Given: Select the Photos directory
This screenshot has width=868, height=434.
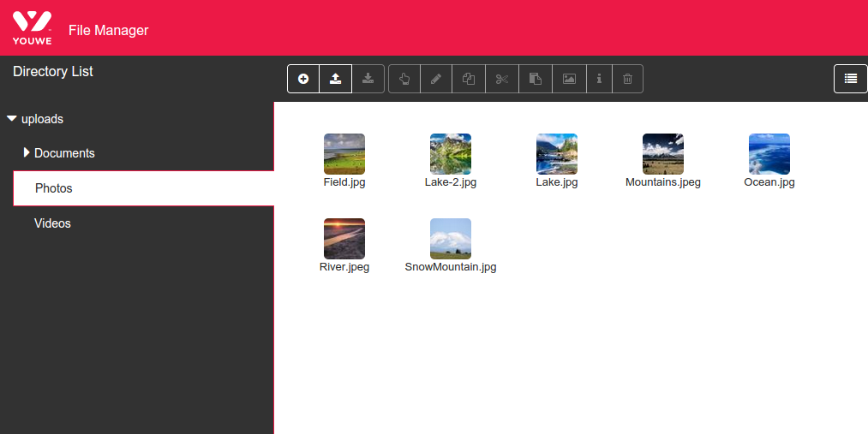Looking at the screenshot, I should [144, 188].
